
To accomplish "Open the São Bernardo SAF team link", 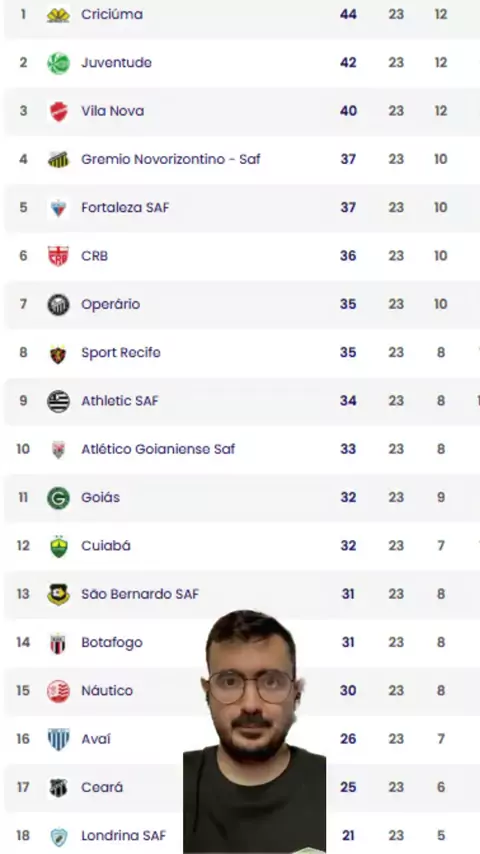I will (x=140, y=594).
